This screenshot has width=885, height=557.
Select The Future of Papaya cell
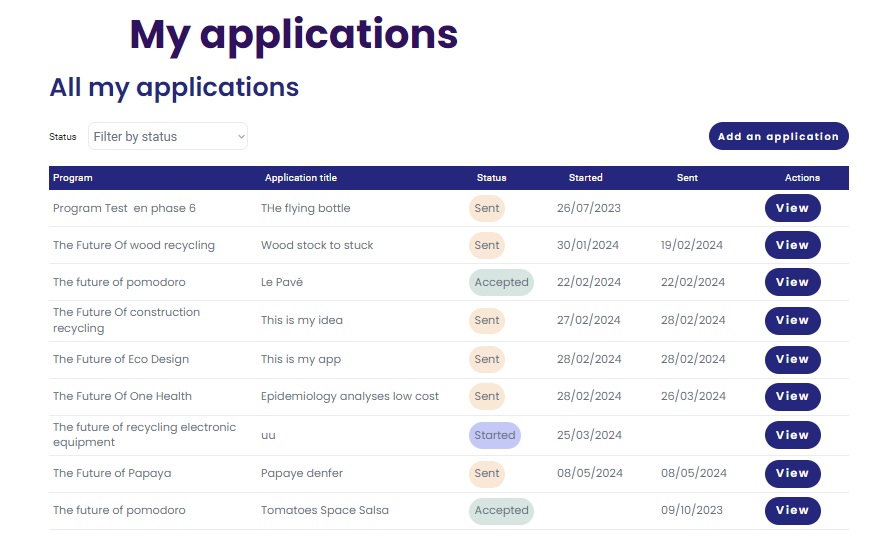pyautogui.click(x=112, y=473)
